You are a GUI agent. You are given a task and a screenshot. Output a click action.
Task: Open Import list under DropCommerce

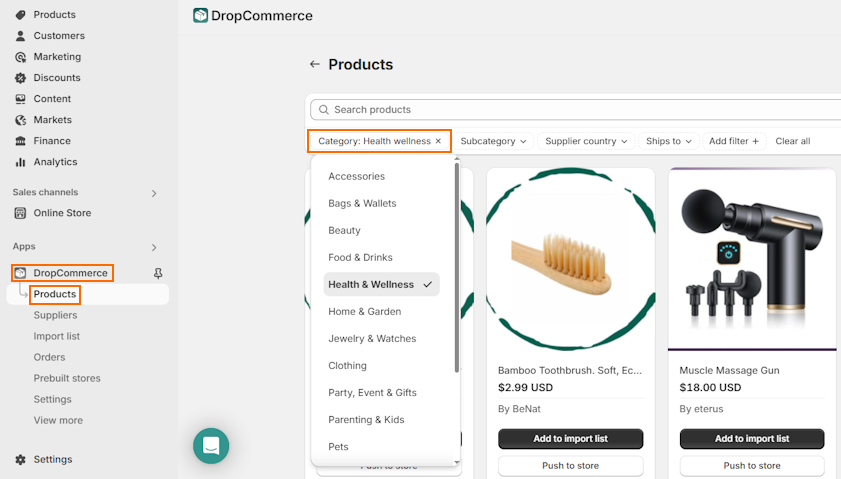(56, 336)
